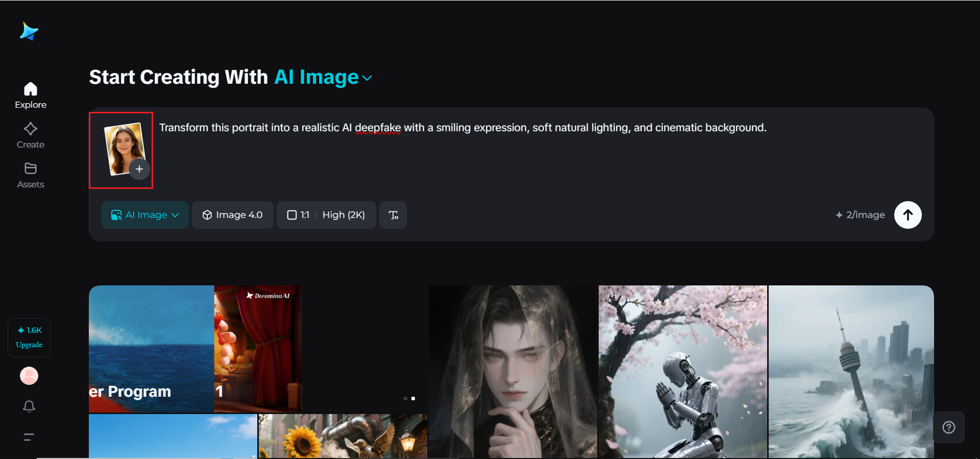980x459 pixels.
Task: Open the veiled man portrait artwork
Action: [x=513, y=372]
